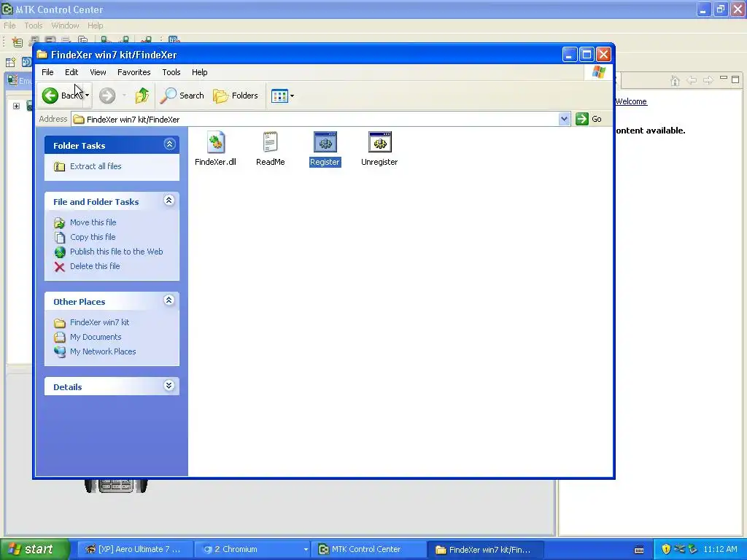747x560 pixels.
Task: Expand the tree node in MTK panel
Action: (16, 106)
